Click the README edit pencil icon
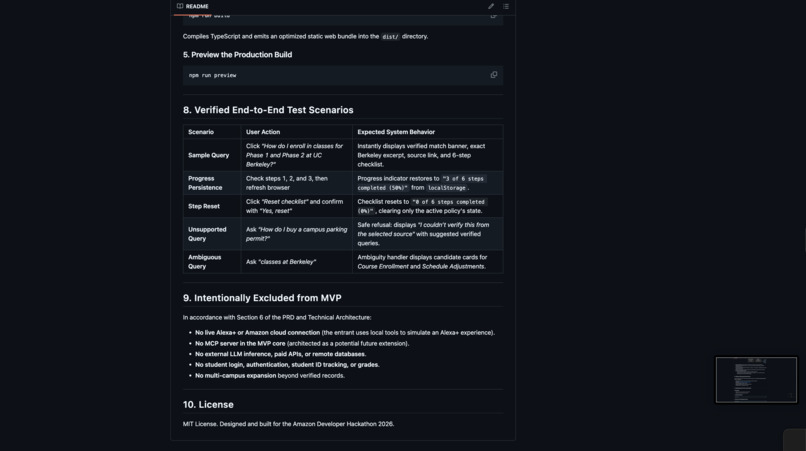 pyautogui.click(x=491, y=6)
